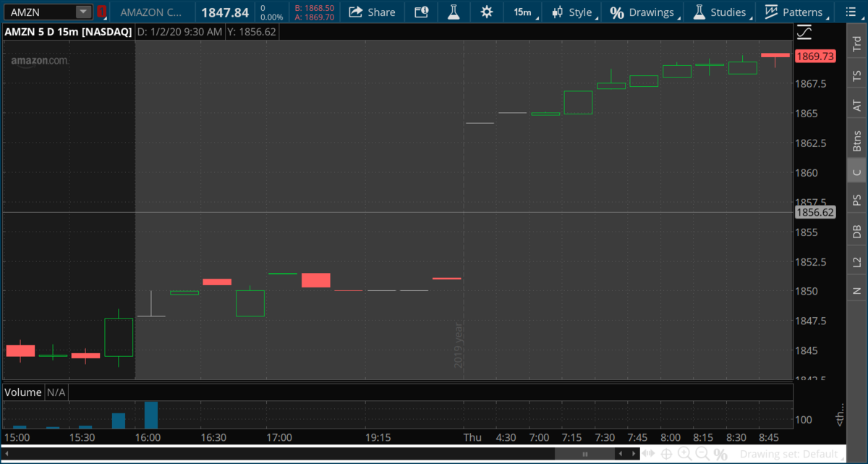Screen dimensions: 868x464
Task: Click the tallest volume bar at 16:00
Action: pos(151,415)
